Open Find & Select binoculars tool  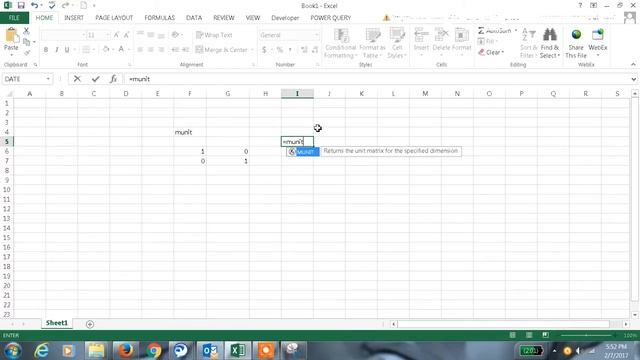pyautogui.click(x=549, y=43)
